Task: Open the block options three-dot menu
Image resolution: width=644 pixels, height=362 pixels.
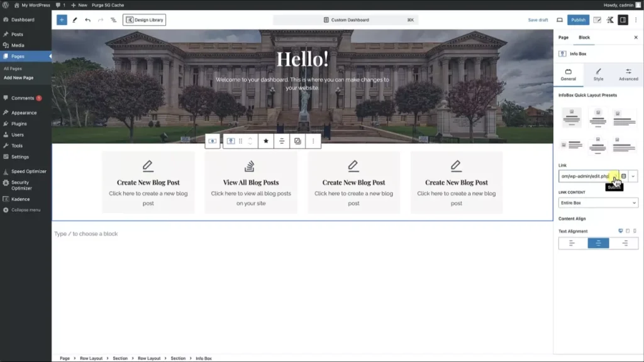Action: 313,141
